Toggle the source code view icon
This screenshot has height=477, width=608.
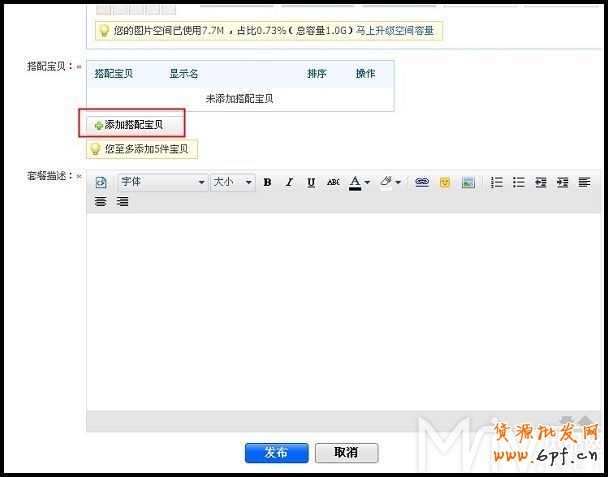[x=101, y=183]
